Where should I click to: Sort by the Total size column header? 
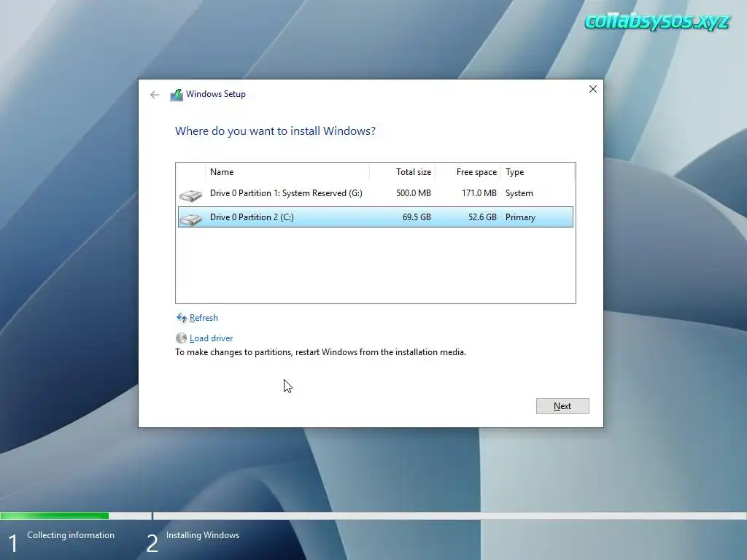(402, 172)
